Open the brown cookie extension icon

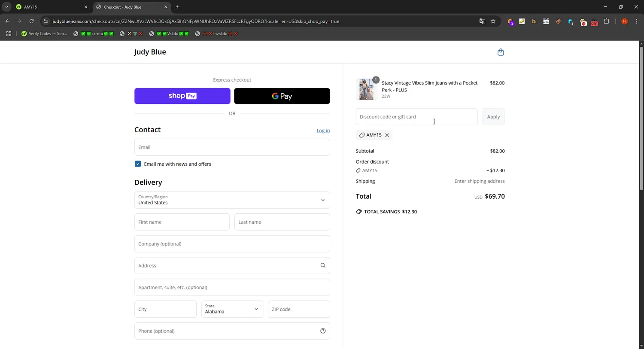(x=534, y=21)
